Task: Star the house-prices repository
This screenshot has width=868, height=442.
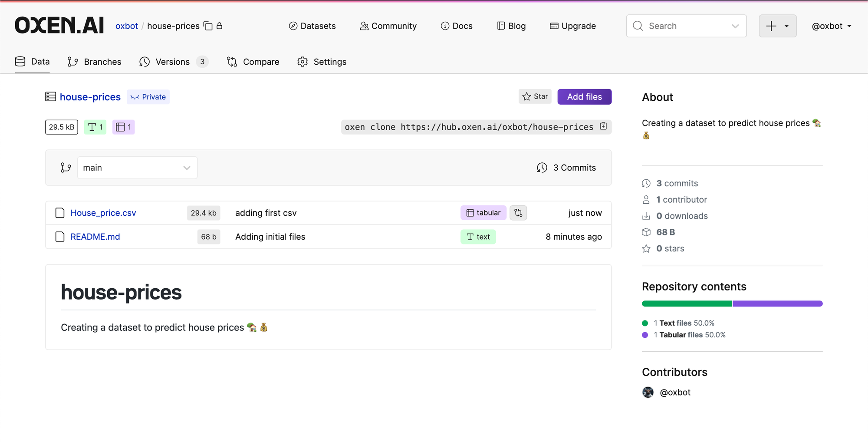Action: [x=535, y=96]
